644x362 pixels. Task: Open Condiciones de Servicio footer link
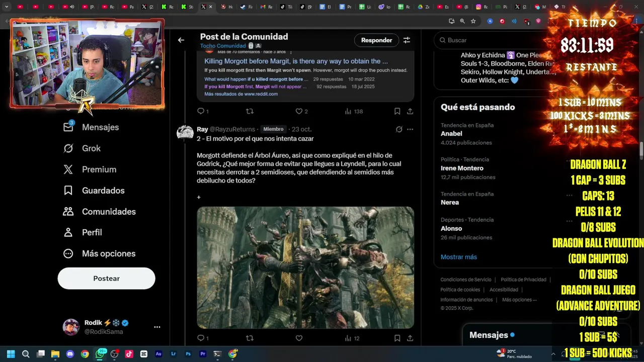466,280
